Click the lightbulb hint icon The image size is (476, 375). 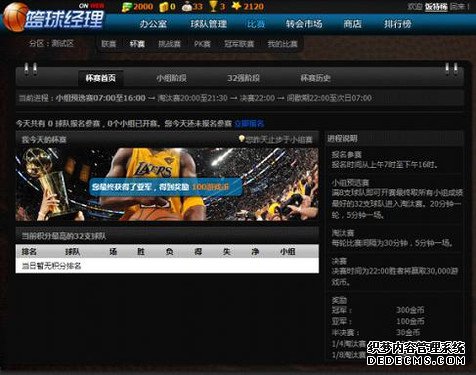tap(242, 139)
